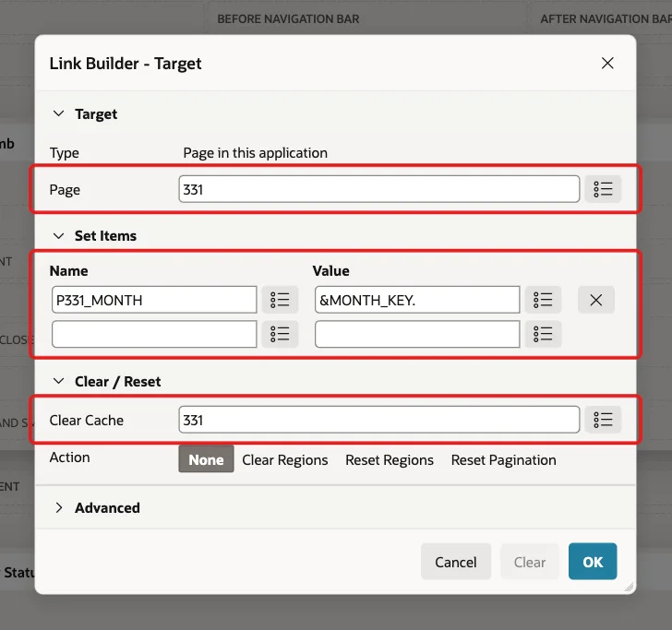Screen dimensions: 672x630
Task: Focus the Page input containing 331
Action: pyautogui.click(x=379, y=189)
